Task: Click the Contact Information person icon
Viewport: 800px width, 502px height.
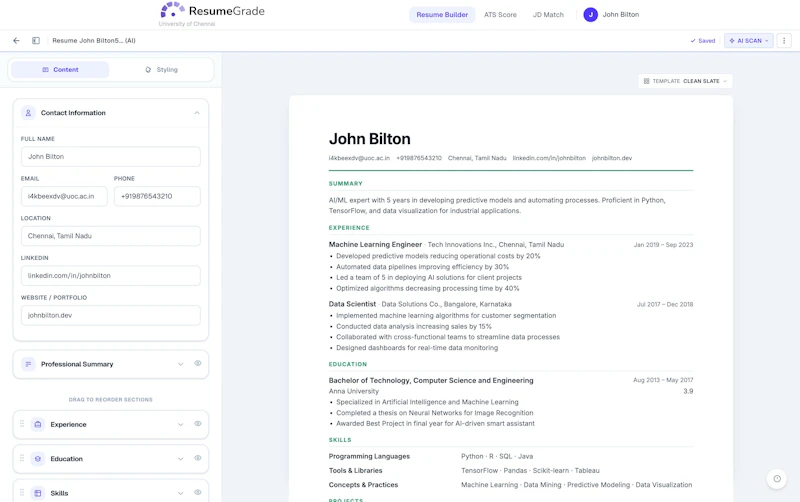Action: (x=28, y=113)
